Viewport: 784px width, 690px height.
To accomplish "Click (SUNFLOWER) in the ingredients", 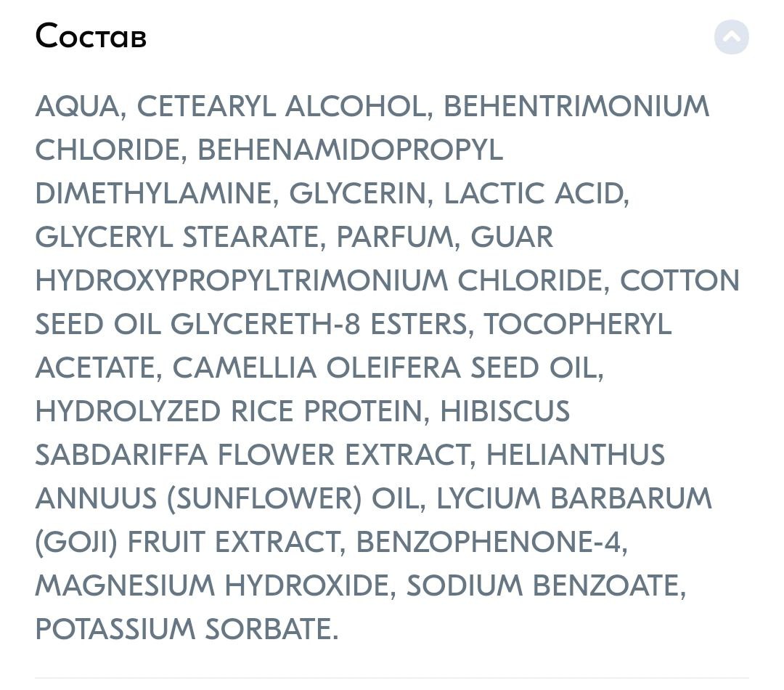I will tap(264, 499).
